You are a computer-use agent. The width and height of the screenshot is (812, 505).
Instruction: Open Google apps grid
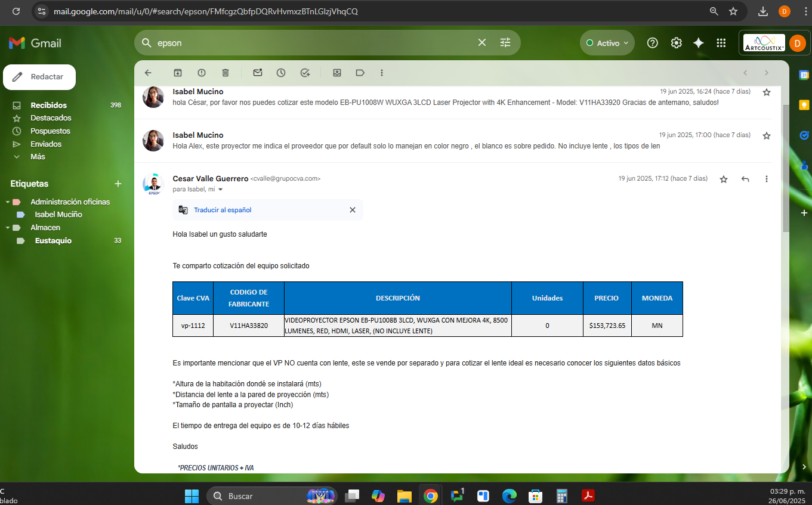click(721, 43)
